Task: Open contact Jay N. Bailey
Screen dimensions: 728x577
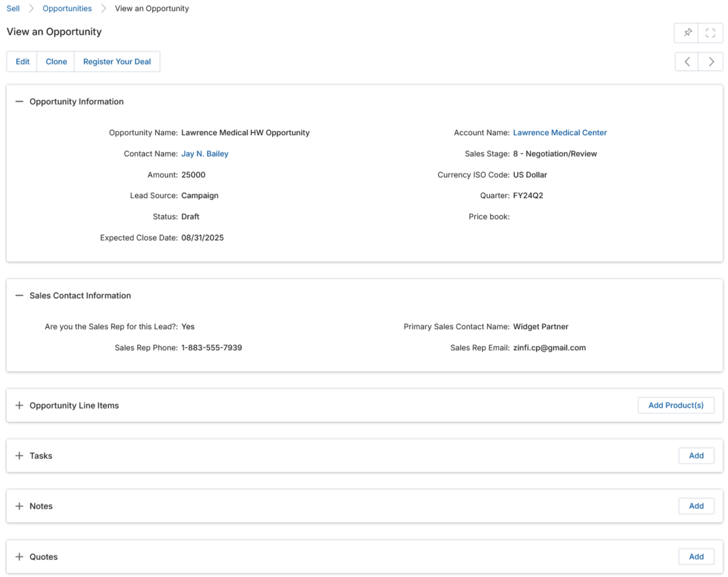Action: click(205, 153)
